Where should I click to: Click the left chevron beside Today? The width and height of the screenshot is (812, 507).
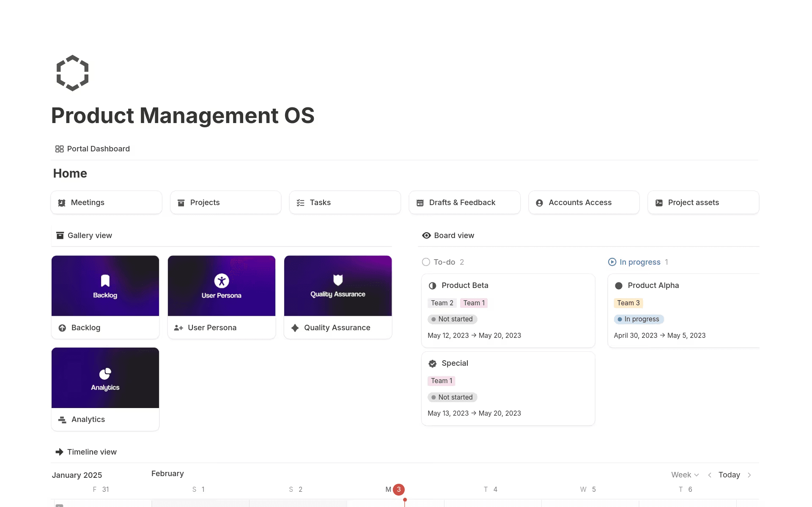709,475
